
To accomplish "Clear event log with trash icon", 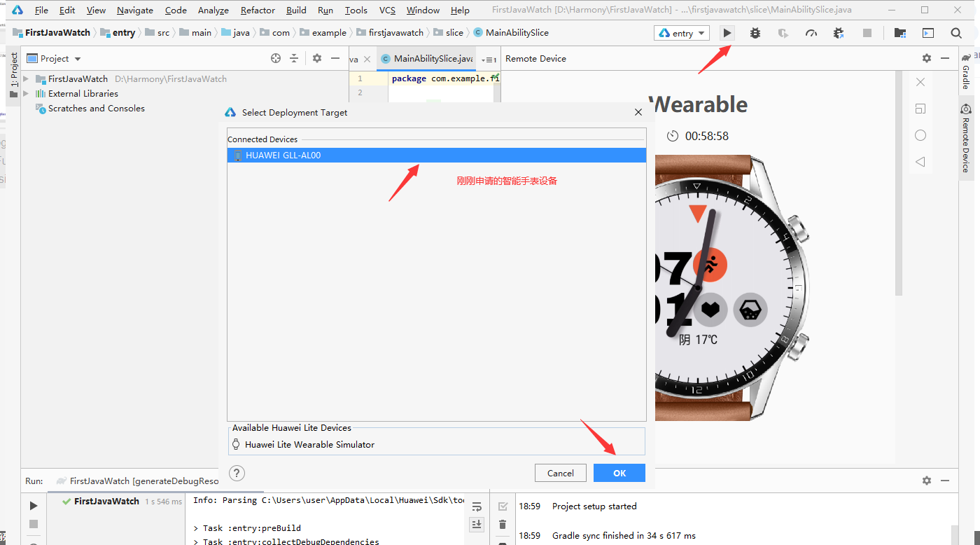I will (502, 524).
